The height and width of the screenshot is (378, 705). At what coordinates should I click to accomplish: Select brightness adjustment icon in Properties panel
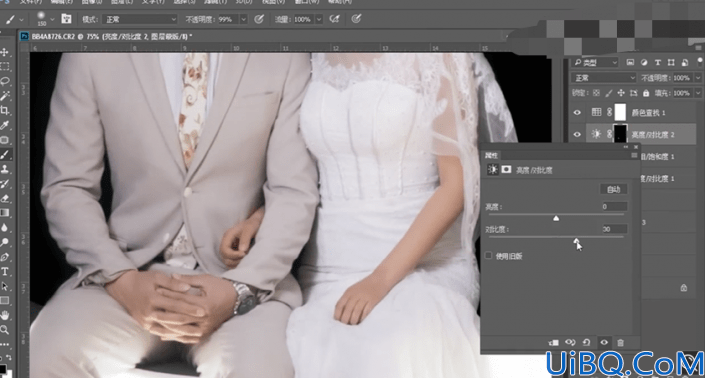[493, 169]
